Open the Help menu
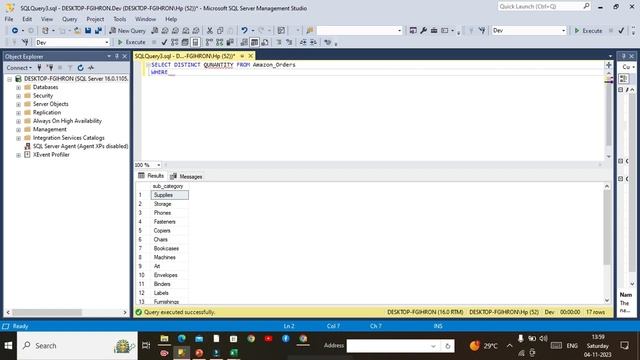640x360 pixels. click(x=171, y=19)
